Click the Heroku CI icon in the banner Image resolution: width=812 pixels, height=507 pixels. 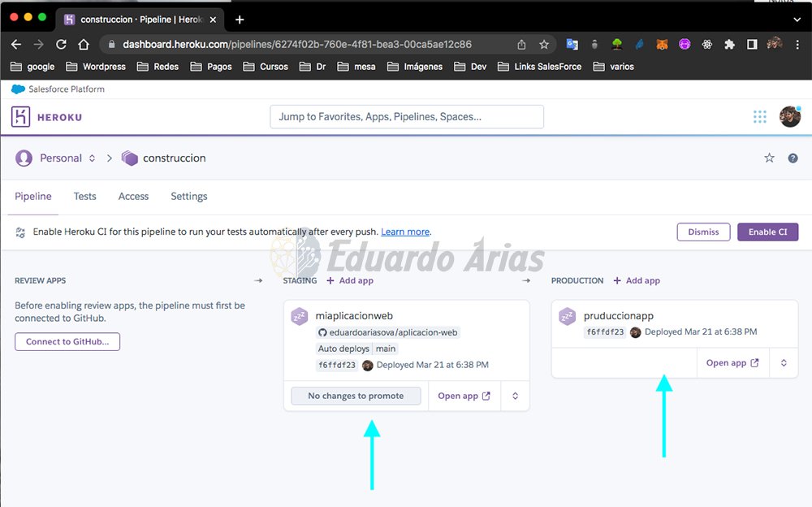[20, 232]
